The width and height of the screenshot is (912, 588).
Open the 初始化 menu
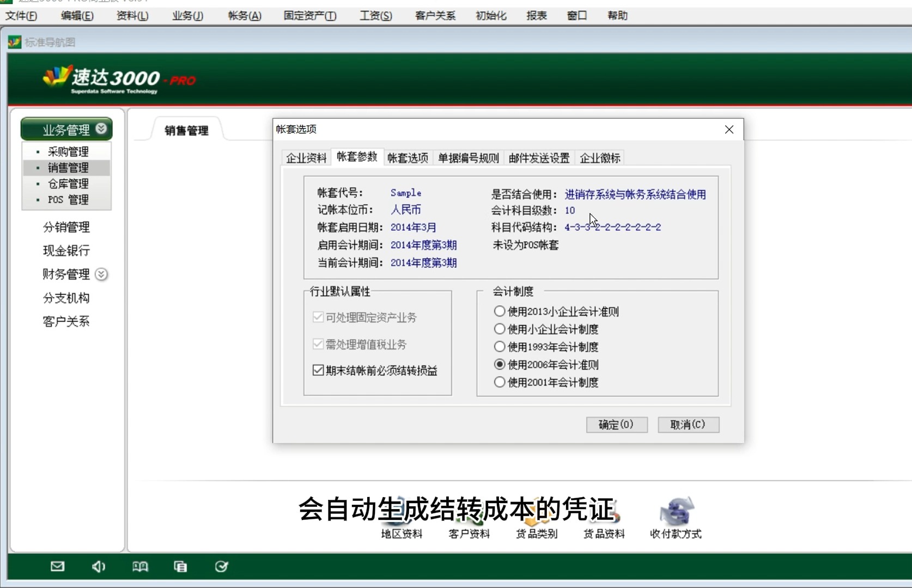click(491, 16)
